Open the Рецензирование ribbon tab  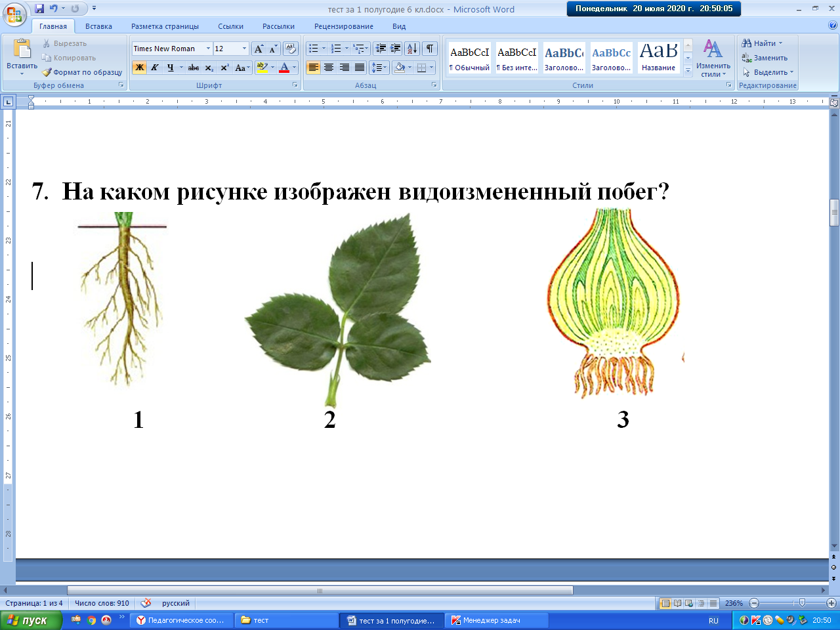pos(343,26)
